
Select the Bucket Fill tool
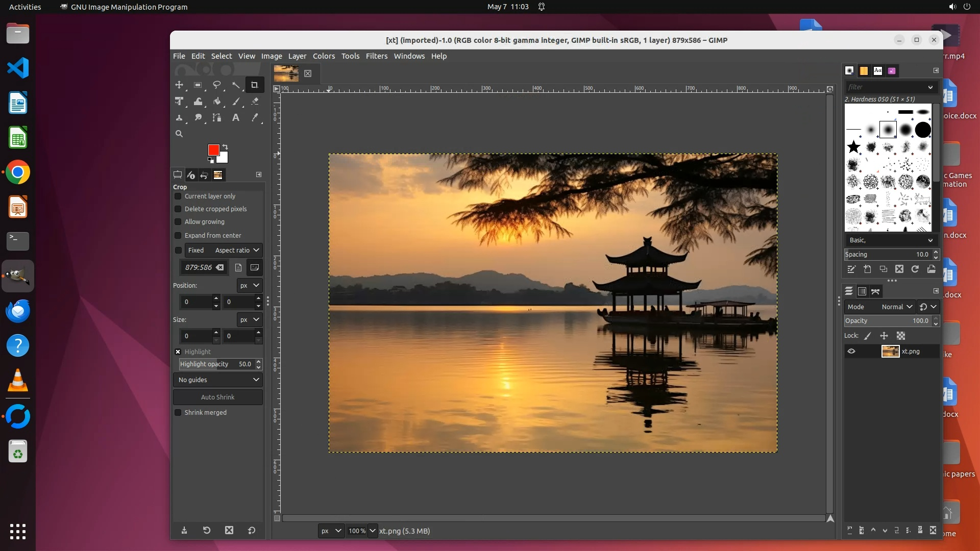click(x=217, y=102)
